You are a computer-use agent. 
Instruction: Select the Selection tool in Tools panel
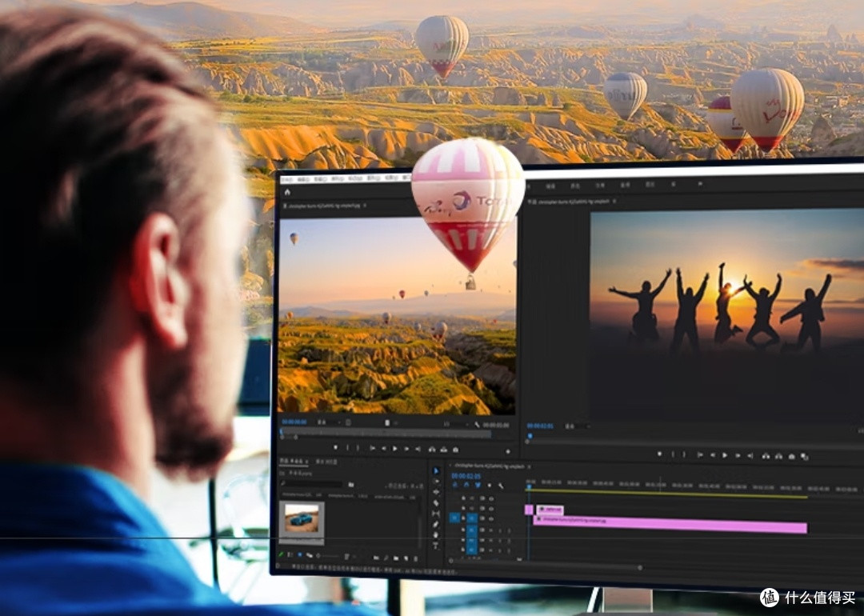coord(436,471)
